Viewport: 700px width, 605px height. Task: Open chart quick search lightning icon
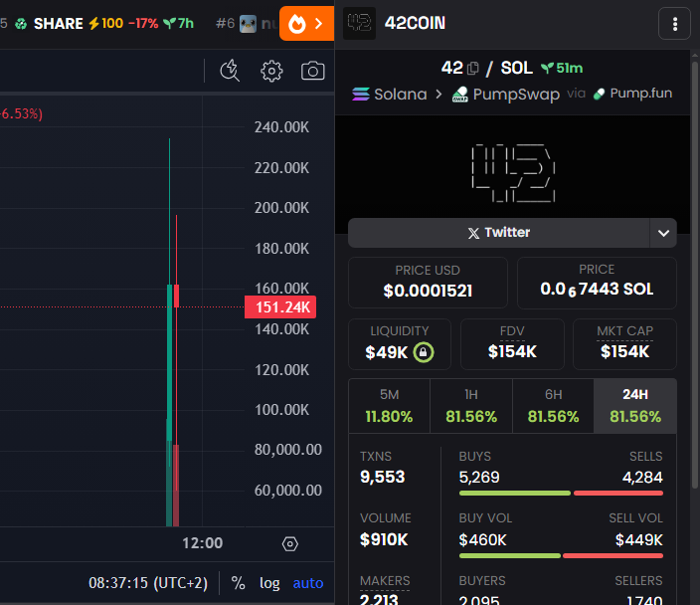click(x=230, y=71)
